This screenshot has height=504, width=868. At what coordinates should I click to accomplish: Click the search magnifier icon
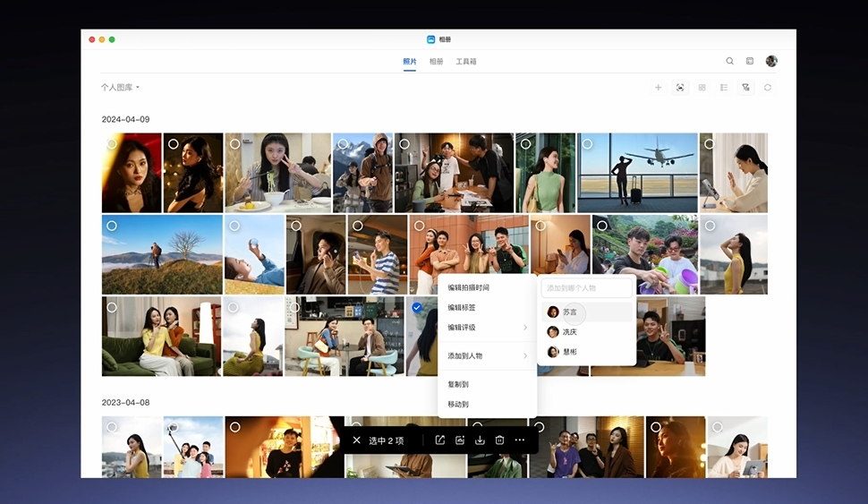pyautogui.click(x=729, y=61)
